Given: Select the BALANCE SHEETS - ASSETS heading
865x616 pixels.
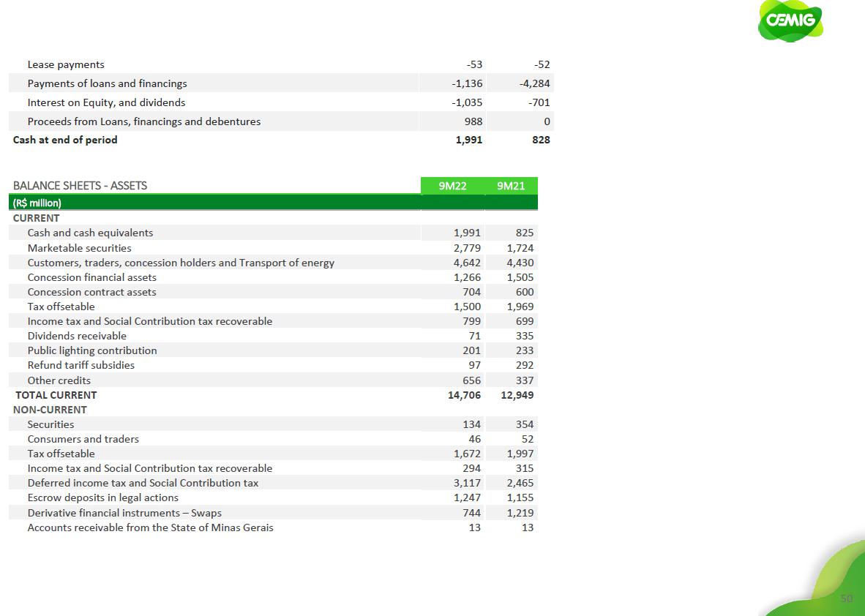Looking at the screenshot, I should click(80, 186).
